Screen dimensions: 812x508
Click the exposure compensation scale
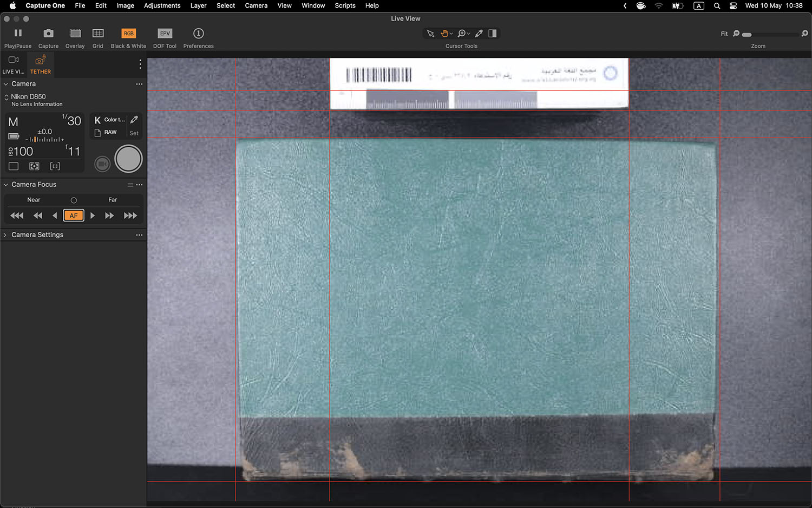pos(45,139)
